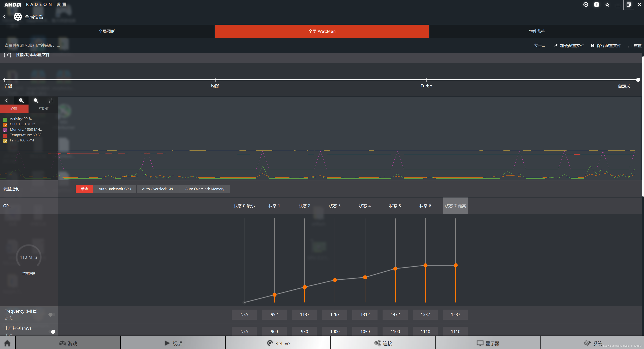The height and width of the screenshot is (349, 644).
Task: Edit state 1 frequency field 992
Action: coord(274,314)
